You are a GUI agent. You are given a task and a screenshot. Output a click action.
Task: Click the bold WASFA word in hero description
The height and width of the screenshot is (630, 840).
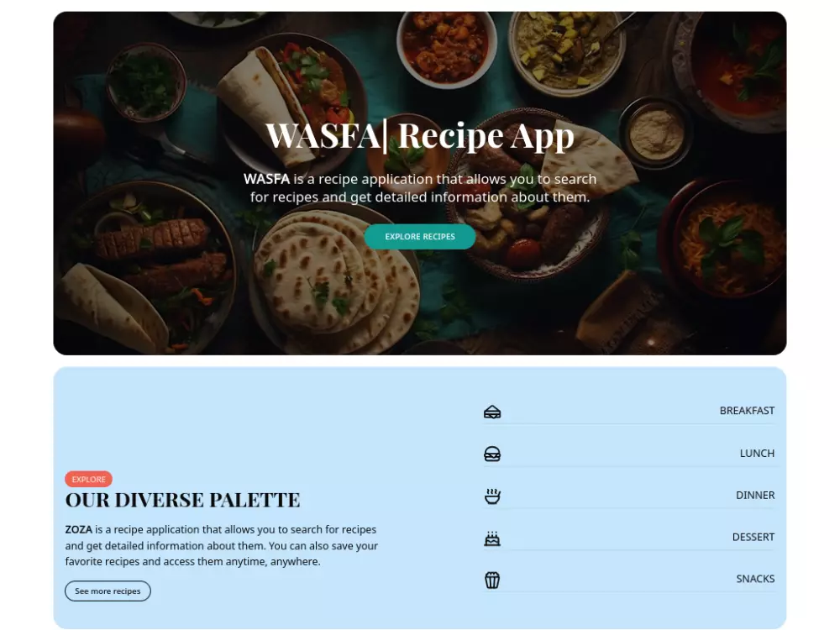pos(266,179)
